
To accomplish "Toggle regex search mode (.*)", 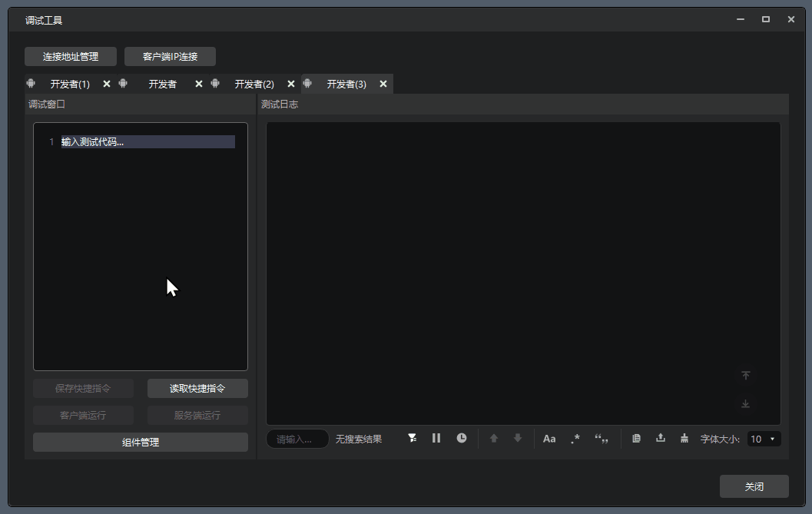I will 575,439.
